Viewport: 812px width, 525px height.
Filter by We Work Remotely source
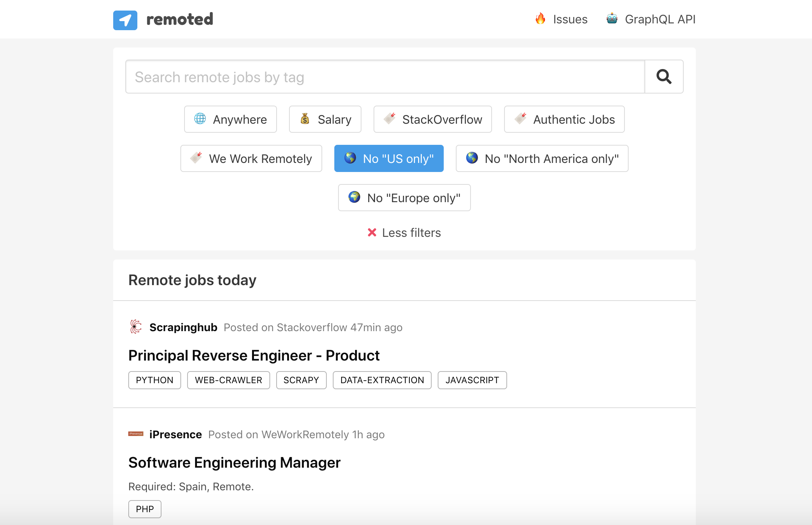click(251, 158)
